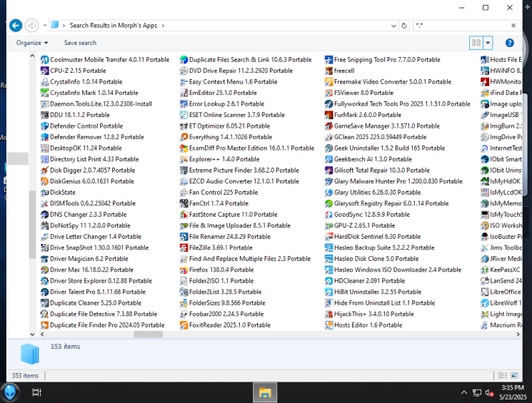The height and width of the screenshot is (403, 532).
Task: Click the GPU-Z 2.65.1 Portable icon
Action: 328,225
